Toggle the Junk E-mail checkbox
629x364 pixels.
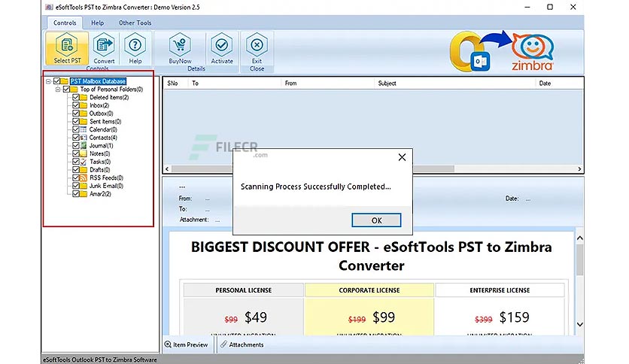tap(76, 186)
